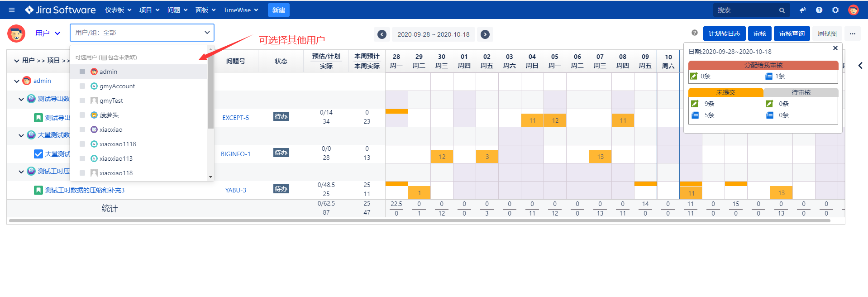Click the previous date range arrow
The width and height of the screenshot is (868, 297).
382,34
